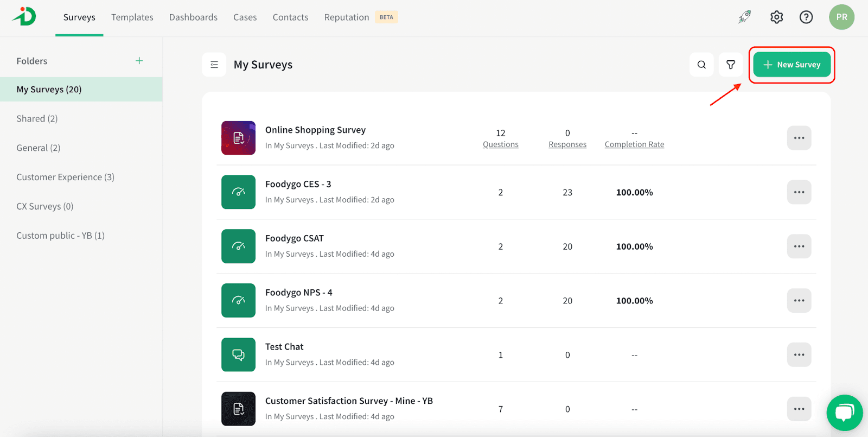Screen dimensions: 868x437
Task: Go to the Dashboards tab
Action: click(193, 17)
